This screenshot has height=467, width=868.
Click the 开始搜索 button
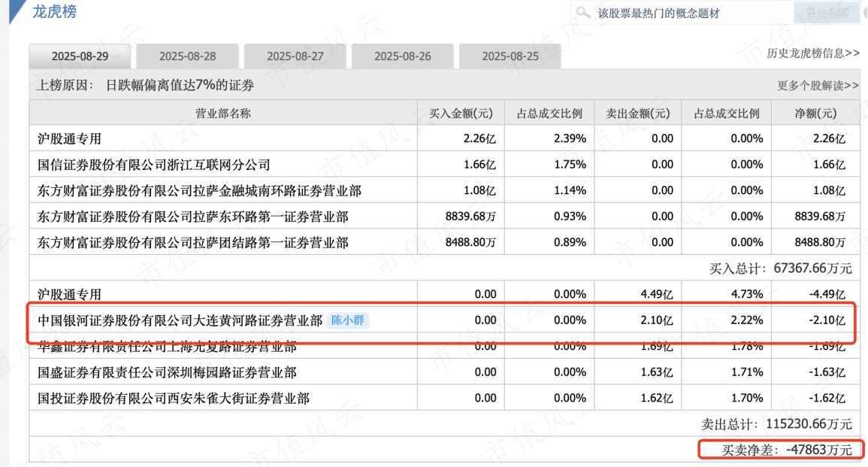[827, 13]
